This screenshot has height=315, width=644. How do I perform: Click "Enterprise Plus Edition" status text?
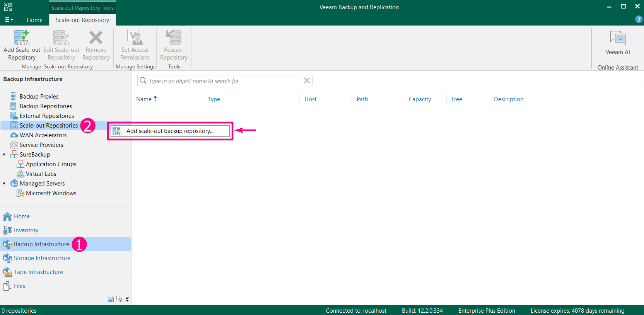click(x=487, y=311)
